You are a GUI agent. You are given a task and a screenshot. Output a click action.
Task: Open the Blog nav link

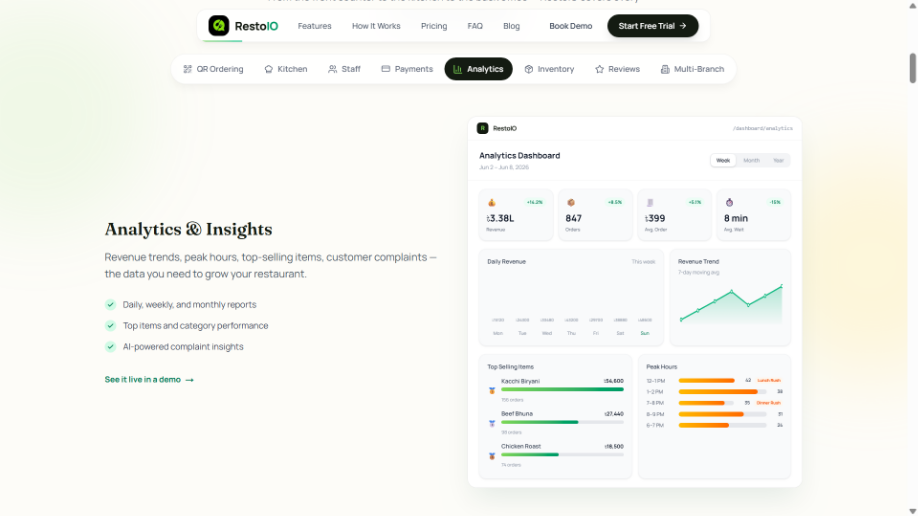tap(511, 26)
